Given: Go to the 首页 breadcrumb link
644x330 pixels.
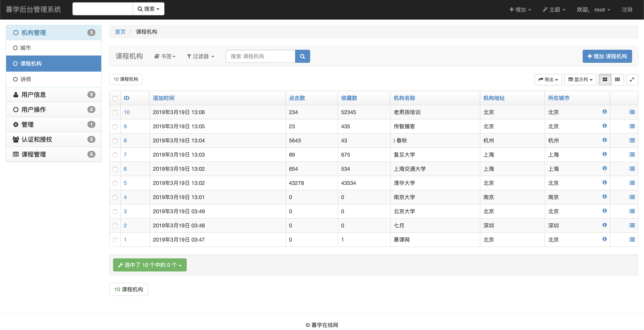Looking at the screenshot, I should tap(120, 32).
